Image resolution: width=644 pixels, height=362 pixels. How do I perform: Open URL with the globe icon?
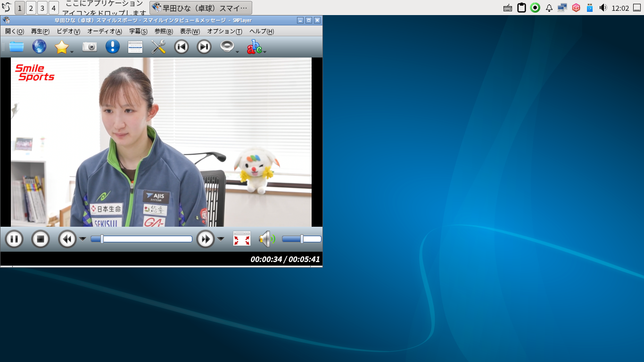tap(39, 47)
